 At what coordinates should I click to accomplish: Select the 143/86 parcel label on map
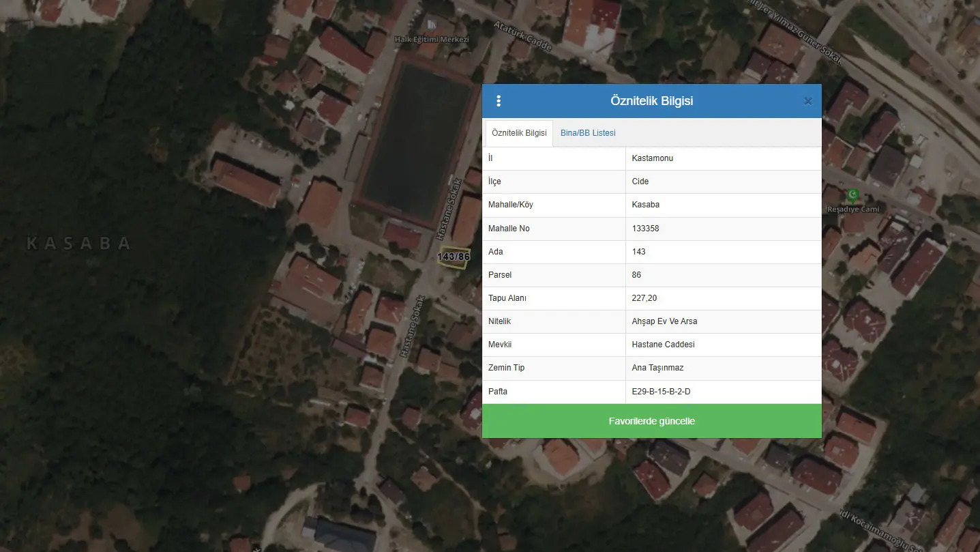[454, 257]
